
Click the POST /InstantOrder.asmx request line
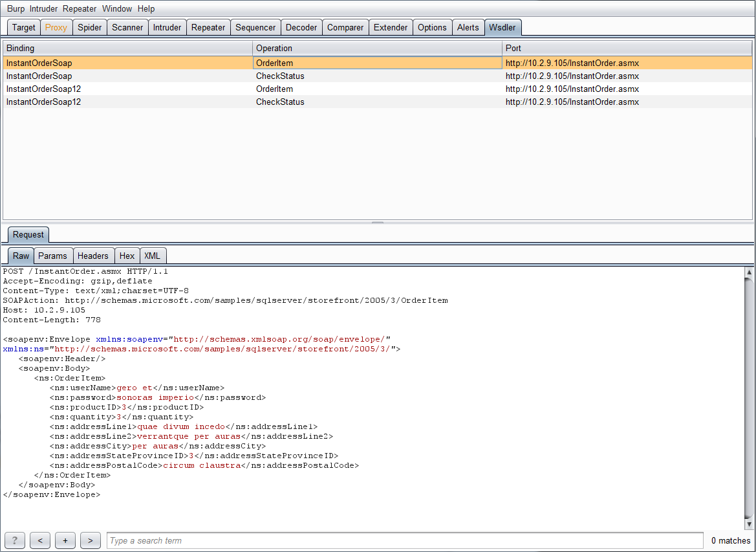click(x=85, y=271)
